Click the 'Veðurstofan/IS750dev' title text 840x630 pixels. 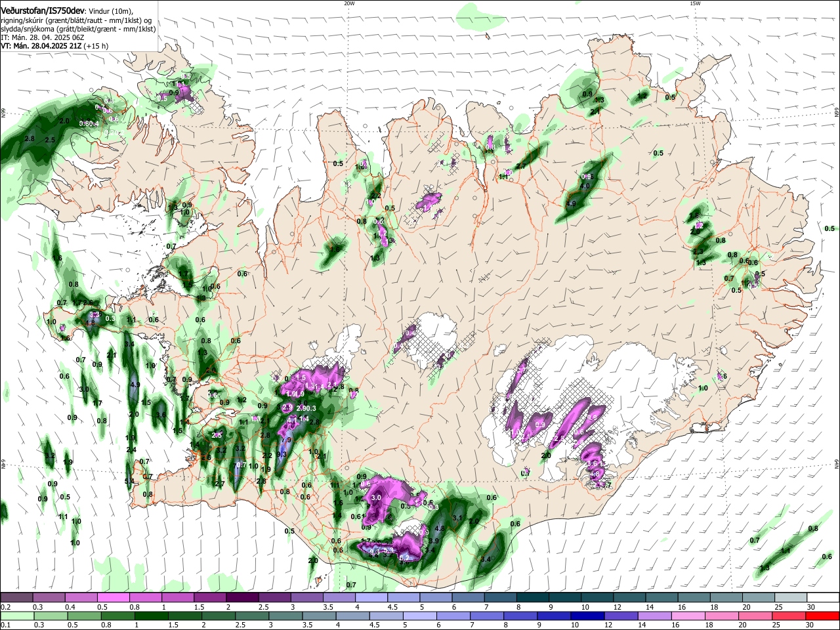(43, 10)
